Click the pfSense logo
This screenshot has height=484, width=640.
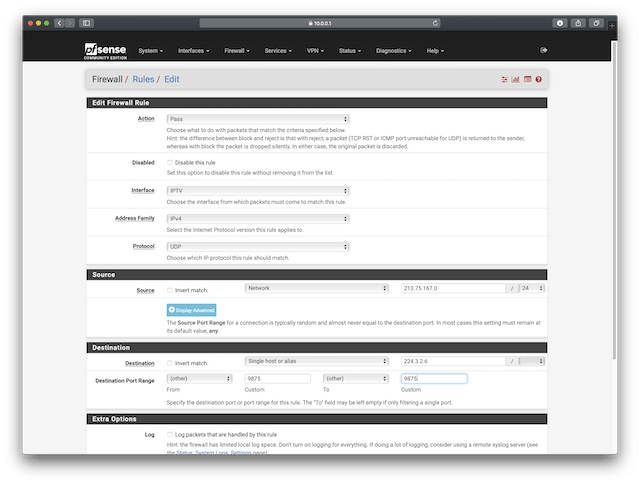[x=105, y=51]
